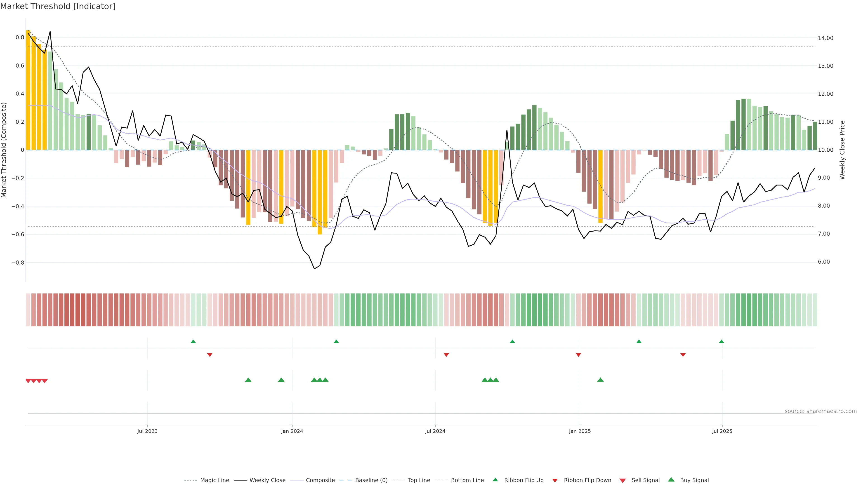Click the source: sharemaestro.com text

tap(821, 411)
